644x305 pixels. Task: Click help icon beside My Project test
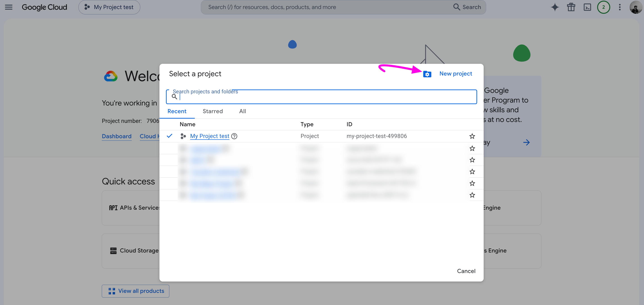click(x=234, y=136)
